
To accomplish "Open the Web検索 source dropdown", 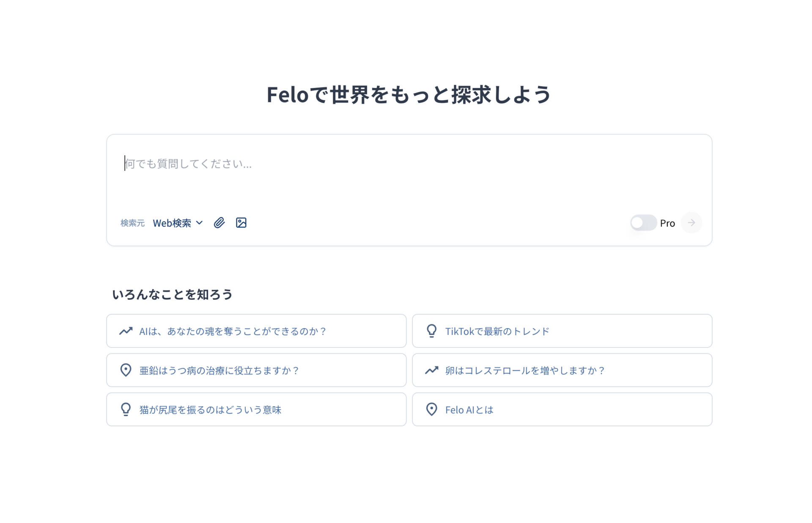I will (x=178, y=223).
